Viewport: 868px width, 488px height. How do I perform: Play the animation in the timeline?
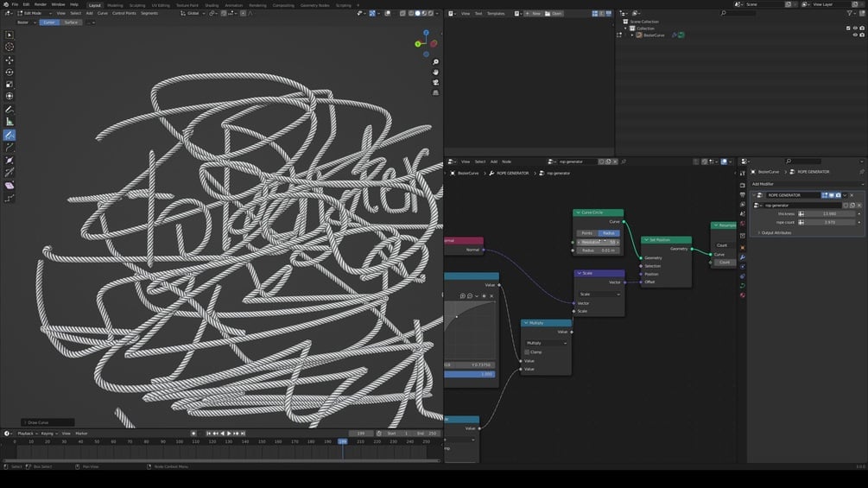(x=229, y=434)
